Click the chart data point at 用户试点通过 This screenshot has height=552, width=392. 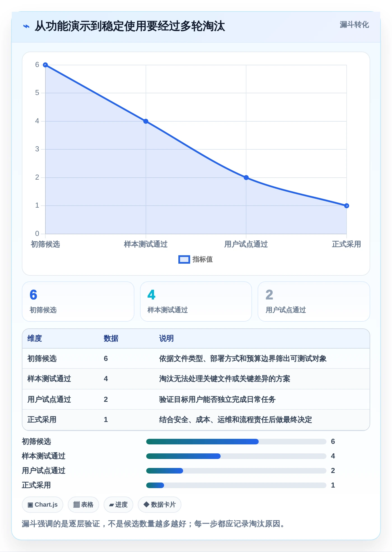coord(246,178)
